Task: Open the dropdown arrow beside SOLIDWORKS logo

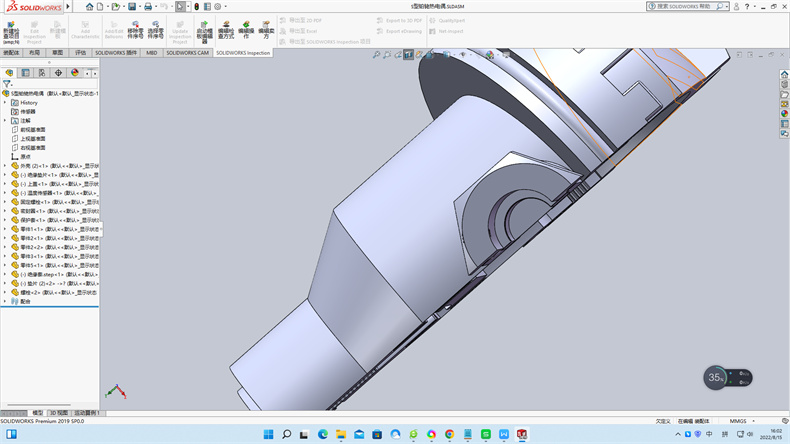Action: (68, 6)
